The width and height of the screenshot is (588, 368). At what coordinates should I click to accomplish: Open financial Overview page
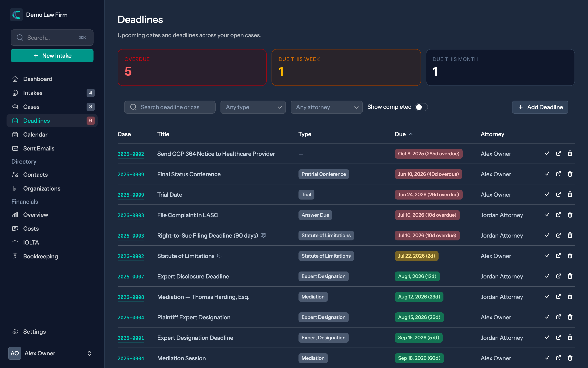click(x=52, y=215)
